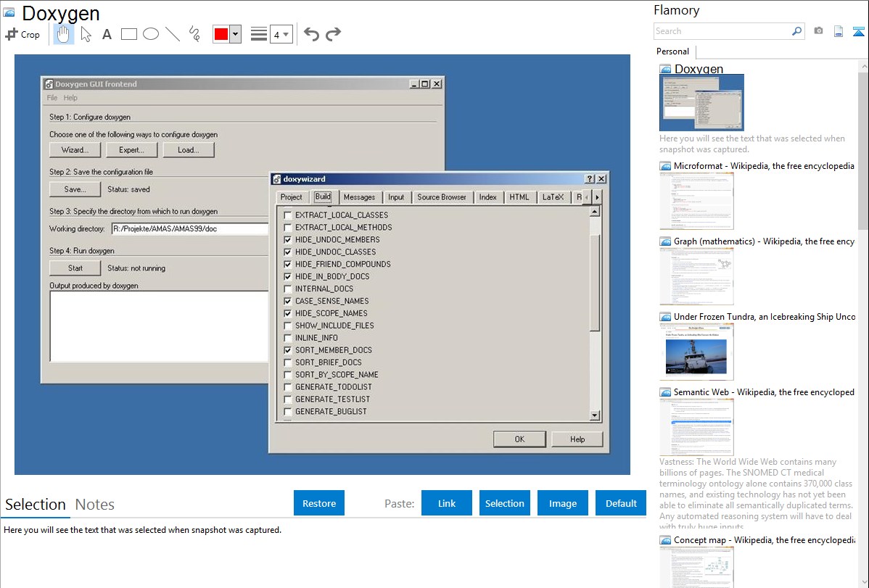Select the arrow pointer tool
This screenshot has height=588, width=869.
click(x=86, y=34)
